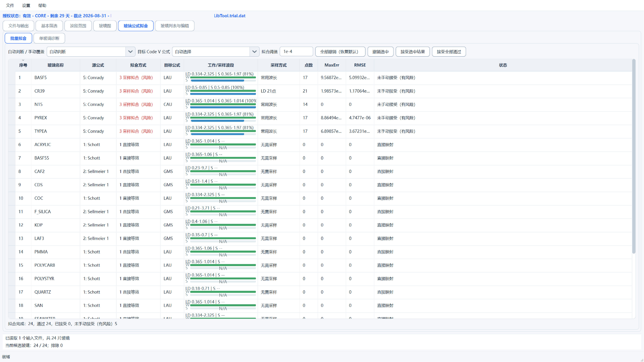Select the 玻璃公式拟合 tab
The width and height of the screenshot is (644, 362).
[x=136, y=26]
